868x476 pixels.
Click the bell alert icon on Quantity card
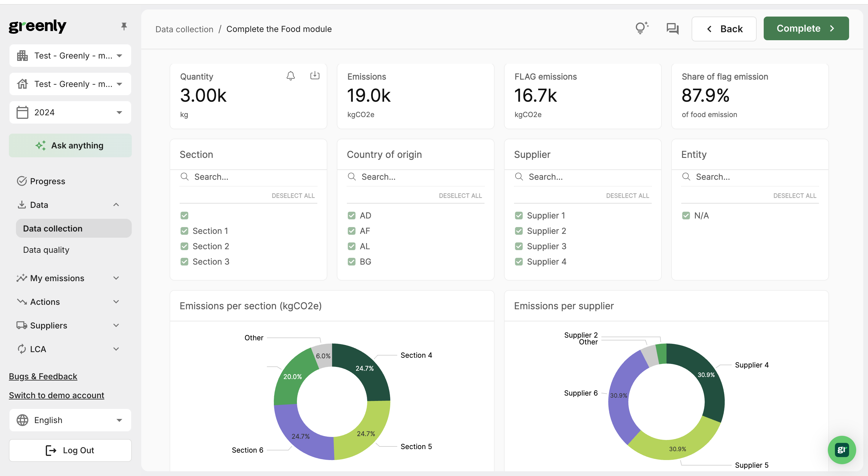(x=290, y=76)
